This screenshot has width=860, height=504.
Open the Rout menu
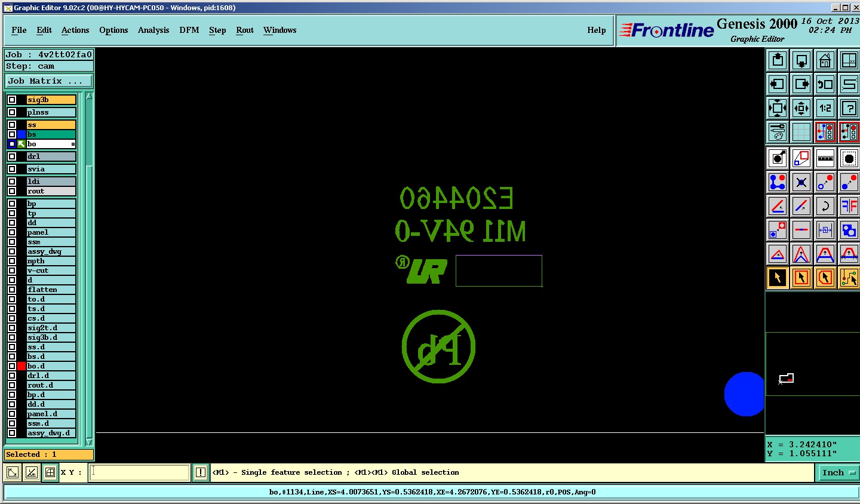pos(245,30)
